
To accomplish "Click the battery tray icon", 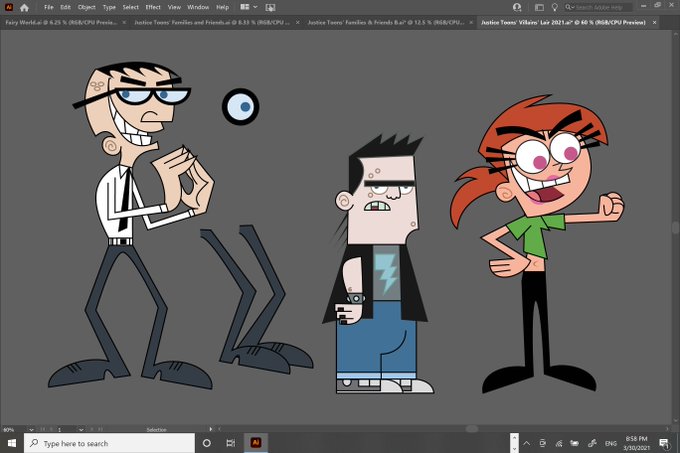I will coord(575,443).
